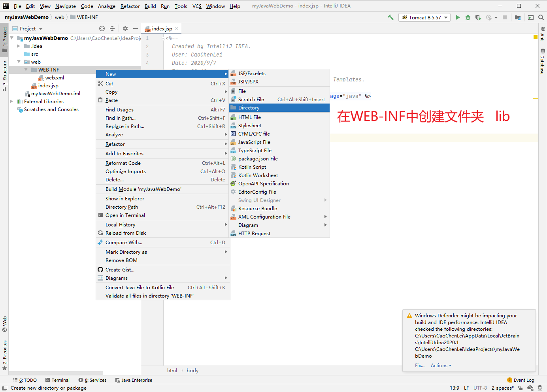This screenshot has width=547, height=392.
Task: Click Reload from Disk entry
Action: [x=163, y=233]
